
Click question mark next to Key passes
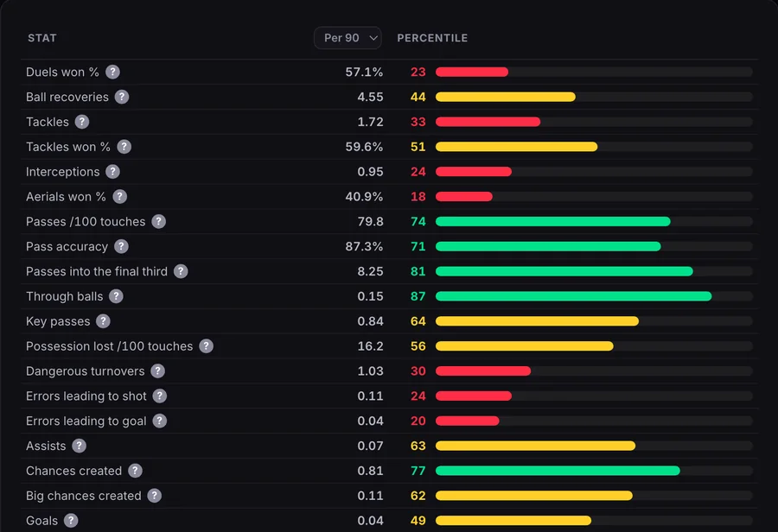click(103, 321)
